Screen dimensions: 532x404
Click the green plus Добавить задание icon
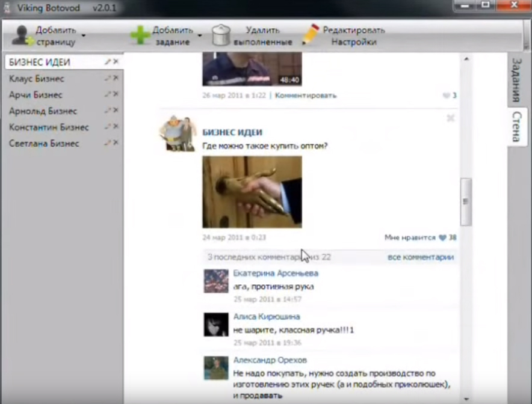click(140, 35)
